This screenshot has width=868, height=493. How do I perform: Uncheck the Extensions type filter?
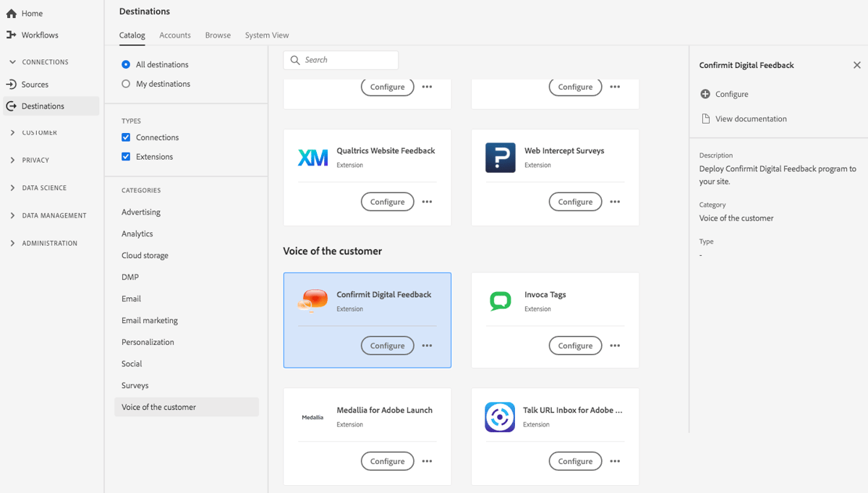(125, 156)
